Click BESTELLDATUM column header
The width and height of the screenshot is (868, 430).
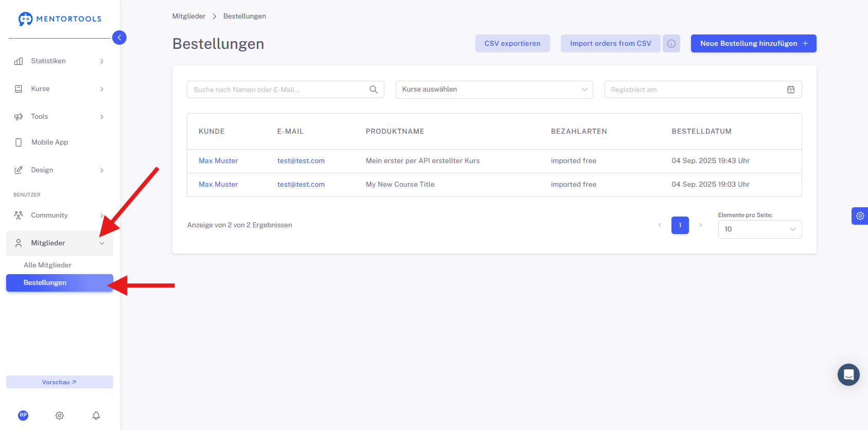point(701,132)
